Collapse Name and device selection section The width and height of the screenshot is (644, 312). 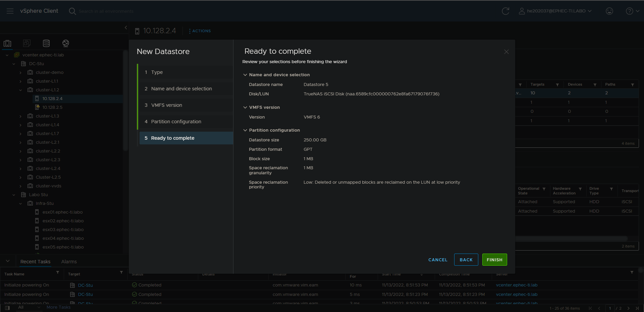(245, 75)
